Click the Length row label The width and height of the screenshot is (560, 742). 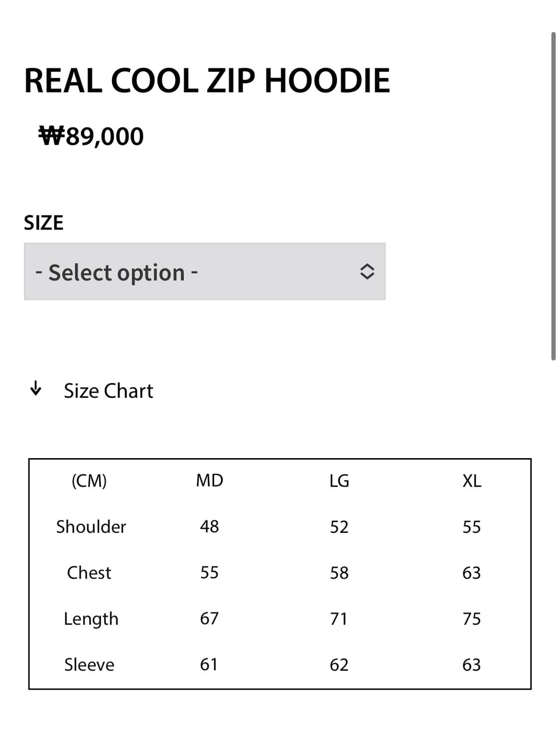coord(91,619)
